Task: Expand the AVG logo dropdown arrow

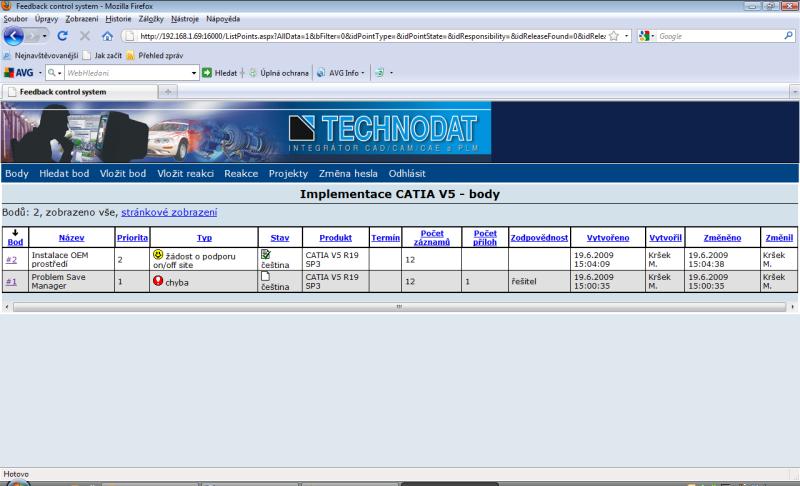Action: 40,73
